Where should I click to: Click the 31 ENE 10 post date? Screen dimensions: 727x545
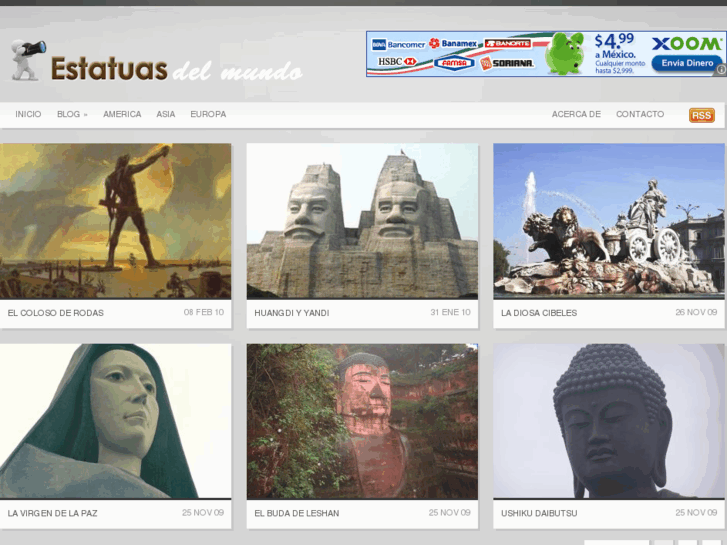[450, 312]
